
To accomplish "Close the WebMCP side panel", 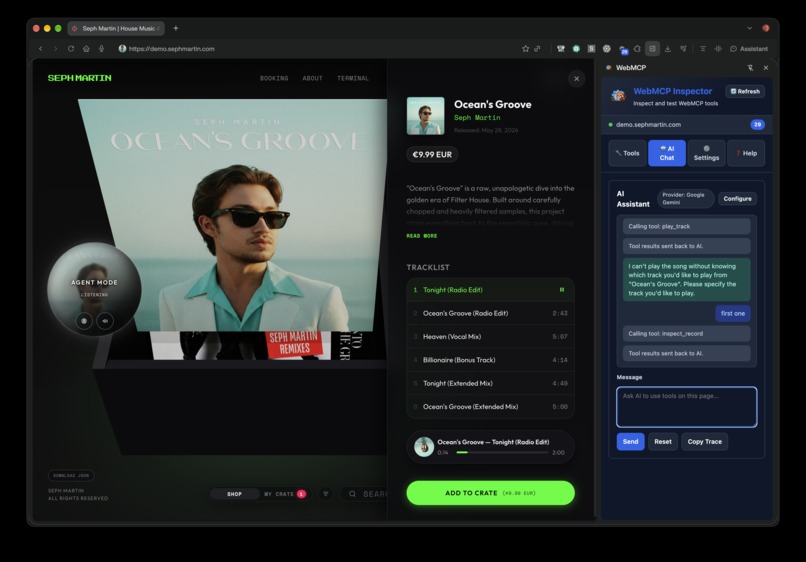I will click(766, 68).
